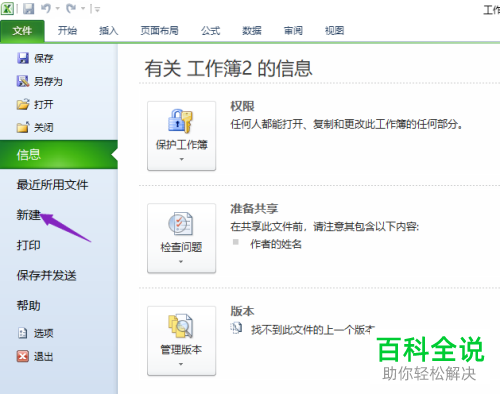Select the 文件 (File) tab
This screenshot has width=500, height=394.
click(22, 31)
